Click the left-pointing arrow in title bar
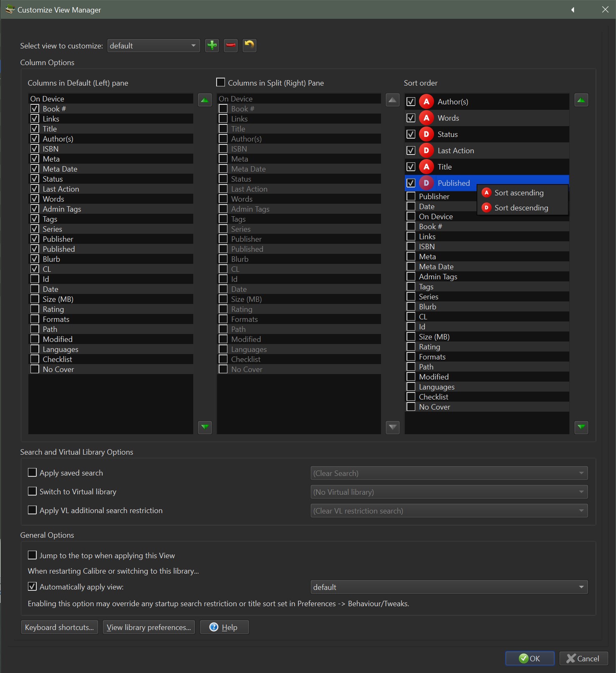The width and height of the screenshot is (616, 673). tap(573, 10)
